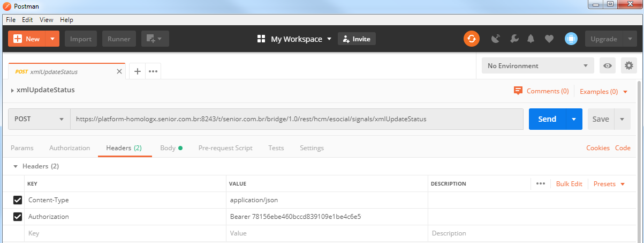644x243 pixels.
Task: Open the Code link
Action: click(623, 148)
